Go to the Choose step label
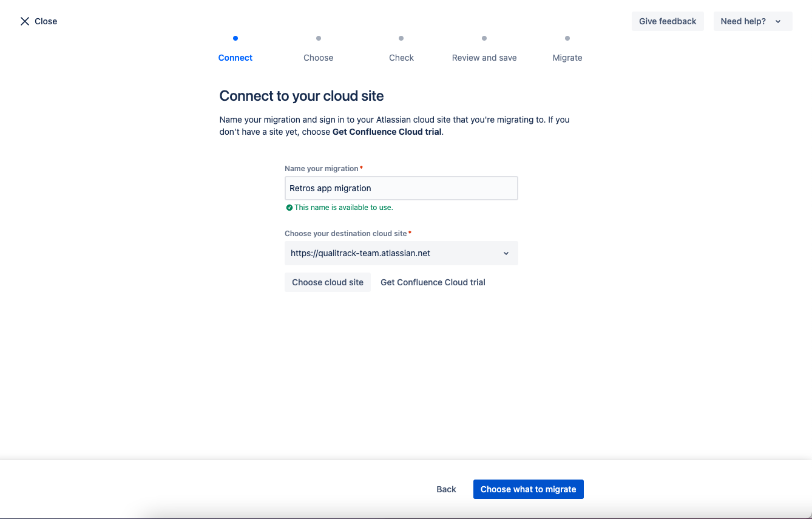Viewport: 812px width, 519px height. [319, 58]
